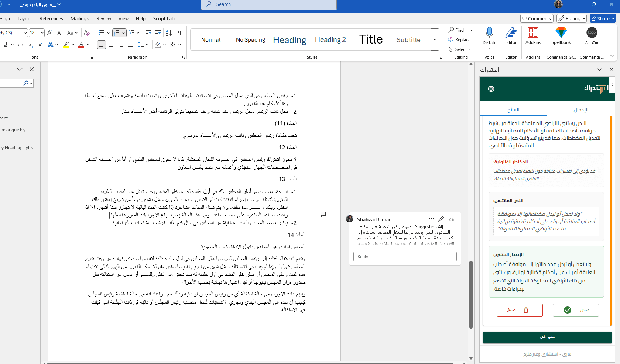Center align text
This screenshot has width=620, height=364.
111,45
